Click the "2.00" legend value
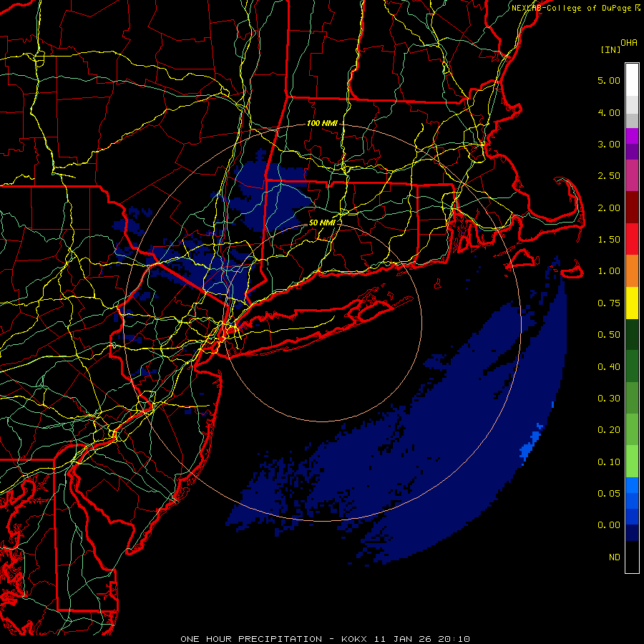 [609, 208]
